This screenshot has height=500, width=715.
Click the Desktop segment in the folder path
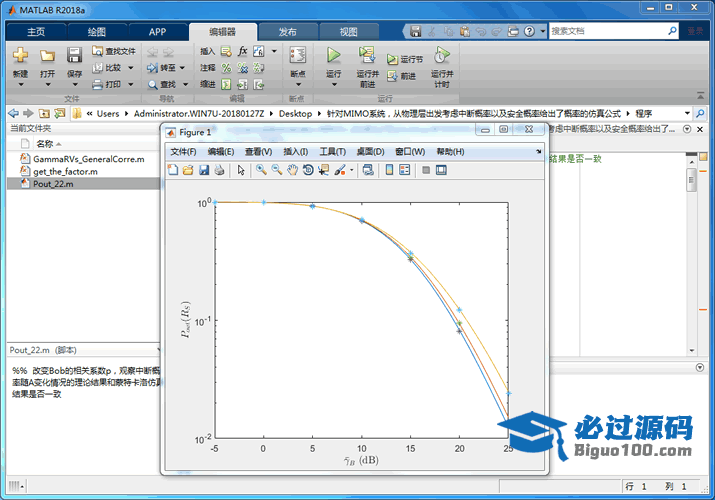295,113
